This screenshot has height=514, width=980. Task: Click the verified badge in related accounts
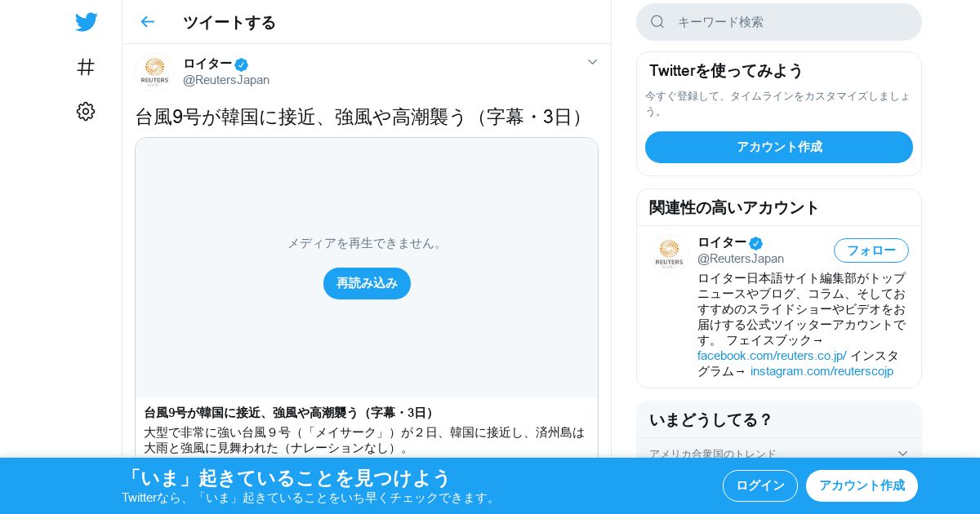point(755,243)
